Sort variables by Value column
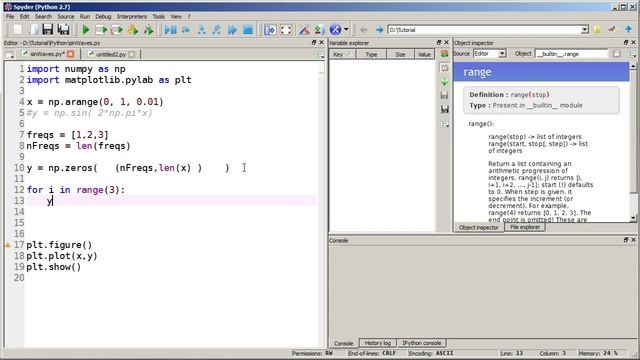Image resolution: width=640 pixels, height=360 pixels. [424, 54]
